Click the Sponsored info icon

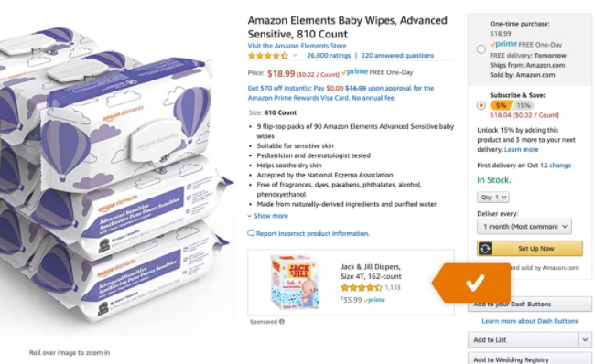[282, 322]
